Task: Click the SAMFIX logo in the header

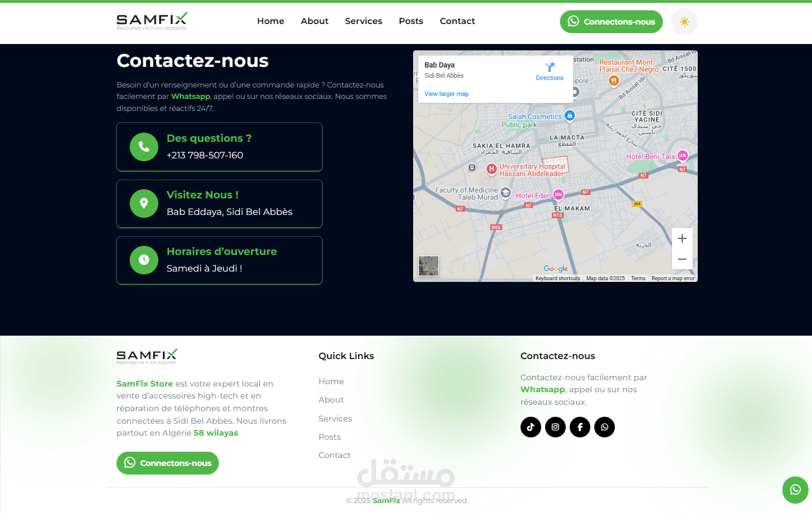Action: pyautogui.click(x=152, y=22)
